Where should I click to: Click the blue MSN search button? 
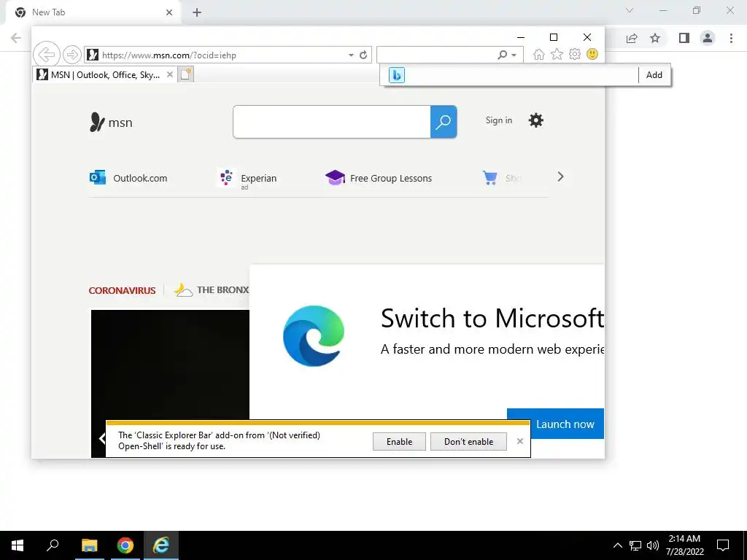pos(444,122)
